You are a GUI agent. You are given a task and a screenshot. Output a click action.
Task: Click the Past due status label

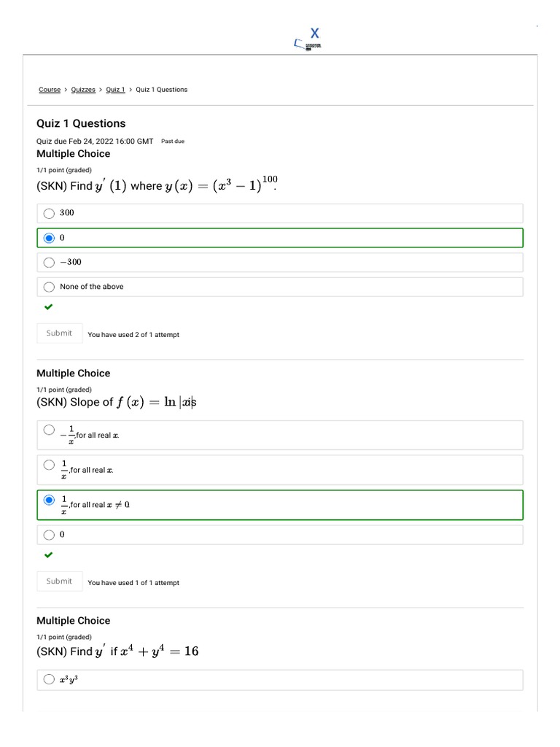click(173, 142)
